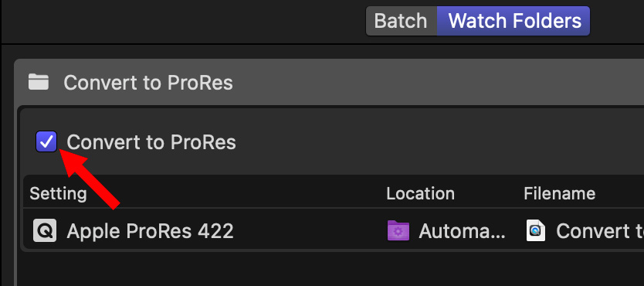Click the purple Automator folder icon
644x286 pixels.
(398, 230)
